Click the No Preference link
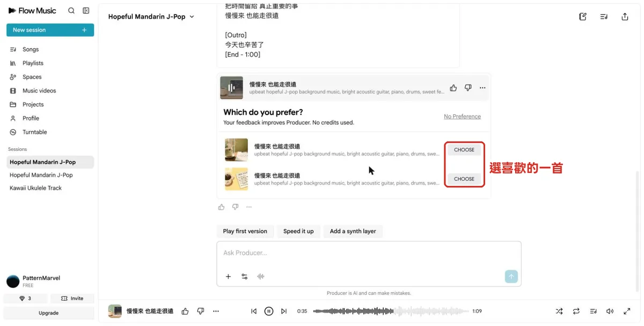The image size is (644, 326). click(x=462, y=117)
